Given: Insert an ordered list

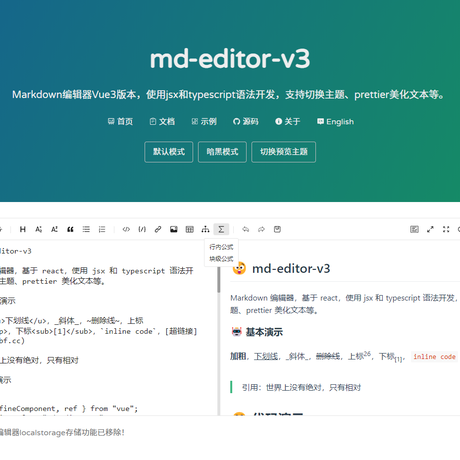Looking at the screenshot, I should [x=102, y=229].
